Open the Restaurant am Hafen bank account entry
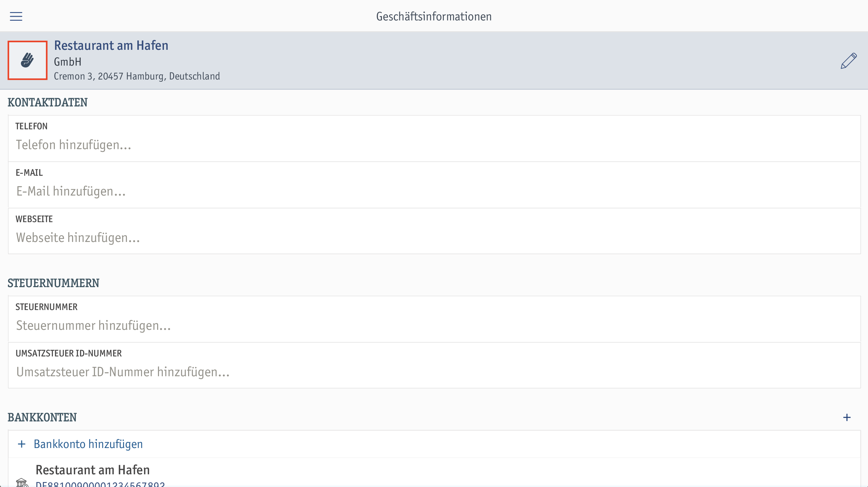The image size is (868, 487). [434, 472]
